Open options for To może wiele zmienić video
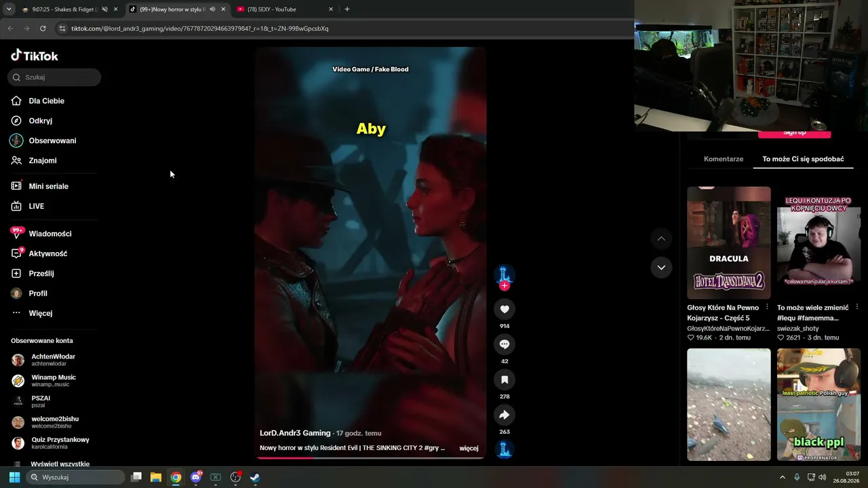This screenshot has width=868, height=488. [x=857, y=307]
